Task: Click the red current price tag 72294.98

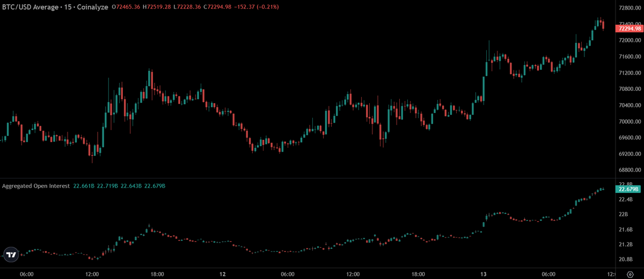Action: (x=629, y=28)
